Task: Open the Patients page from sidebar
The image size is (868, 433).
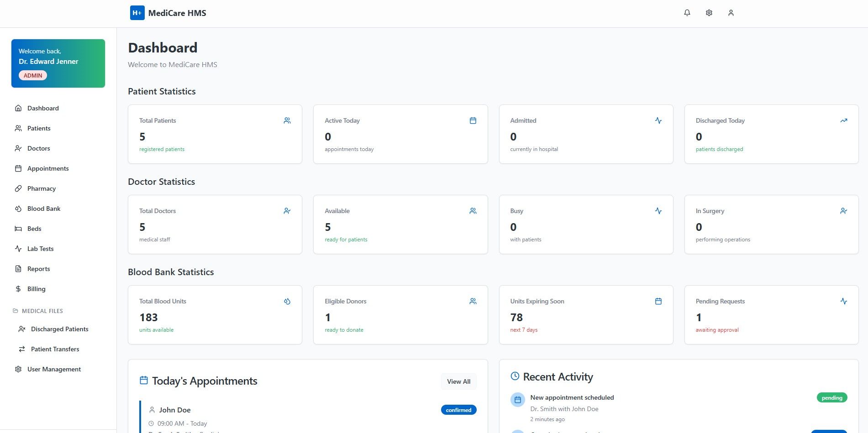Action: click(x=39, y=128)
